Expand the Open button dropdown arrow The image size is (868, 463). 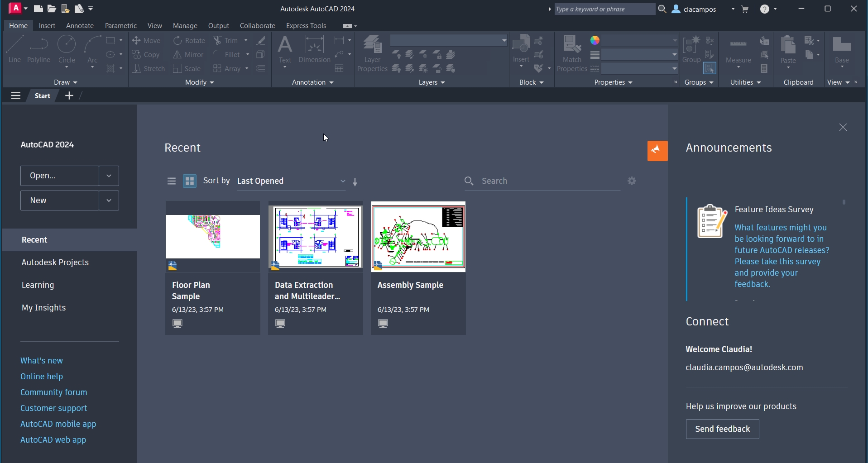(x=108, y=176)
